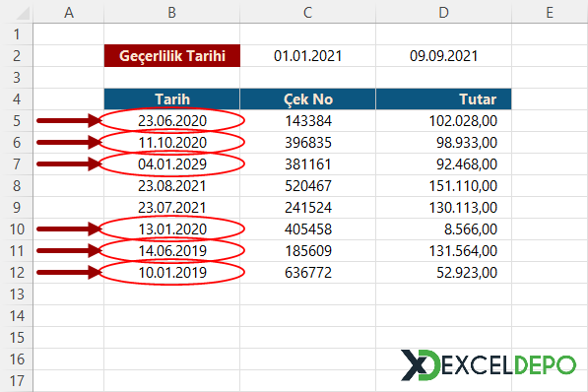Select check number 405458
588x392 pixels.
point(308,229)
